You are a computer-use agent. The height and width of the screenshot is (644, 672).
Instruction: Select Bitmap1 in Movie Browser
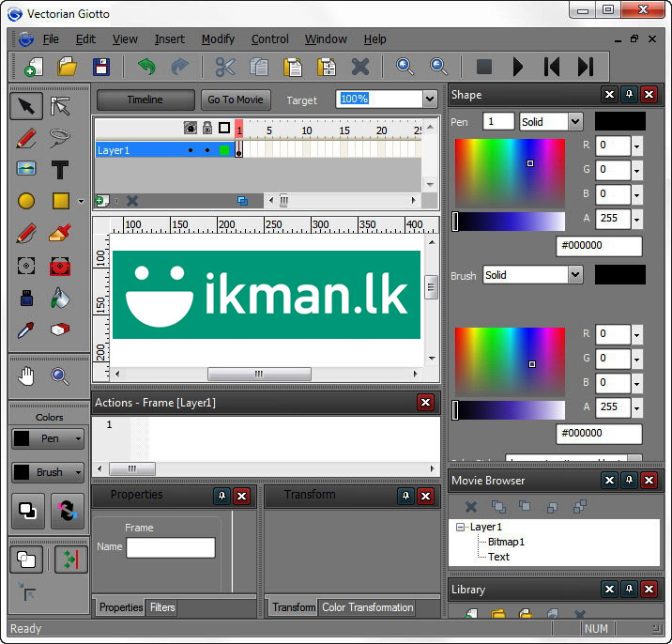tap(506, 542)
